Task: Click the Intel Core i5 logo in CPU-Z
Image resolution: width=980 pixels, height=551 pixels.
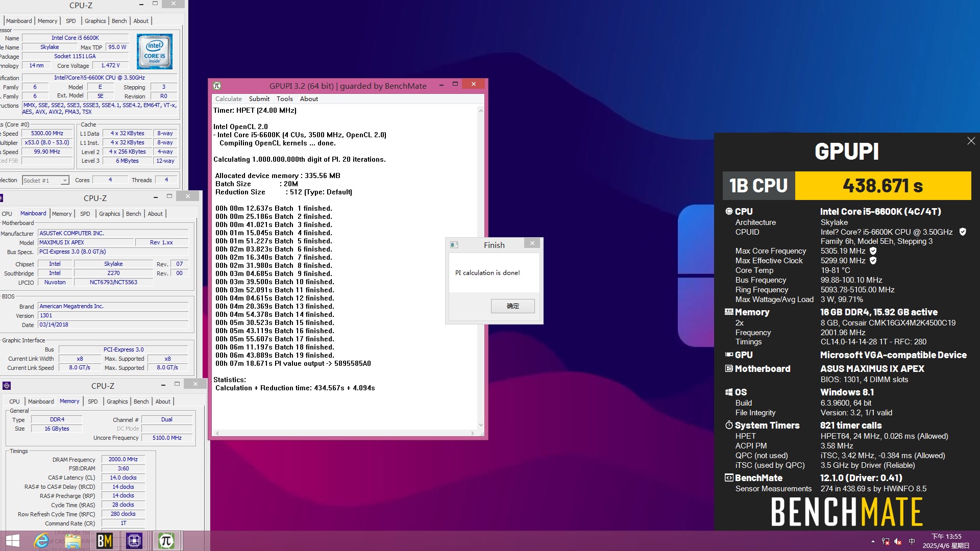Action: [155, 52]
